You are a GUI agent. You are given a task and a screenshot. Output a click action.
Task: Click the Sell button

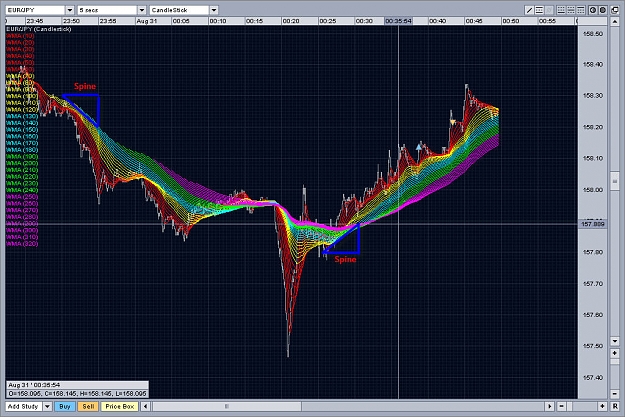tap(88, 406)
